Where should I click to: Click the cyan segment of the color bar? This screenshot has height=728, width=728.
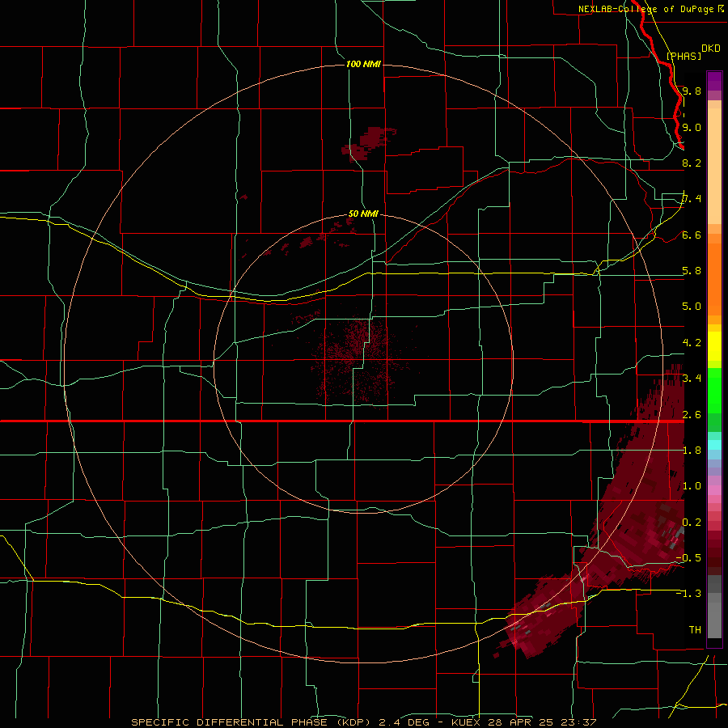pos(714,444)
